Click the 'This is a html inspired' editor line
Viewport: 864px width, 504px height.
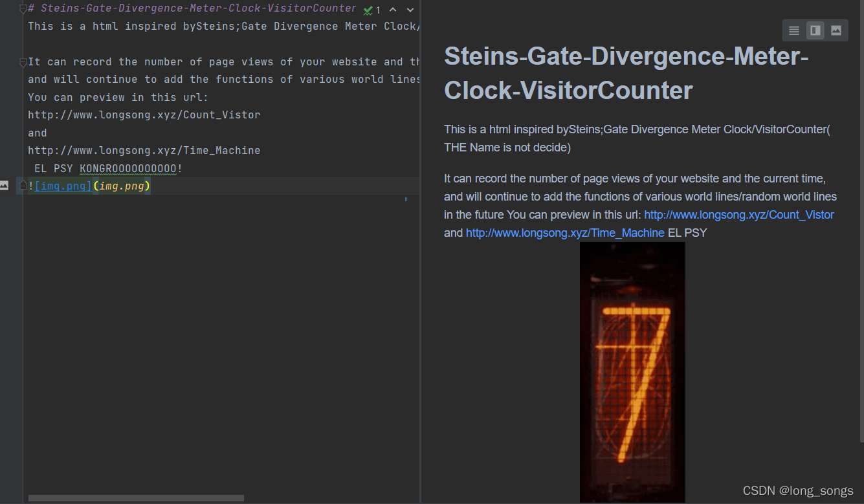click(x=224, y=27)
